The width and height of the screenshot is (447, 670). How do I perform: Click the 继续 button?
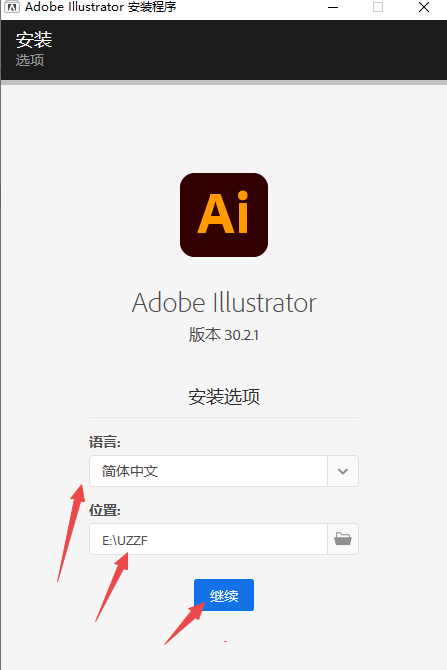224,595
